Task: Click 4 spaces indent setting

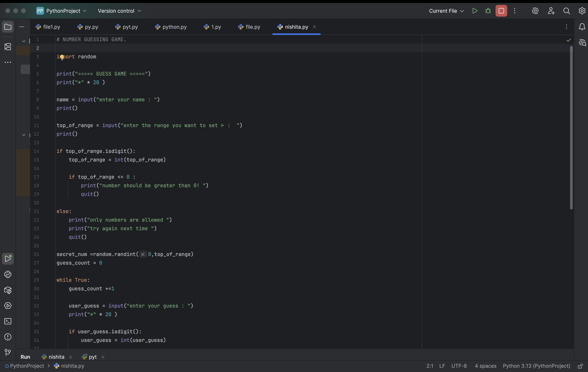Action: [485, 366]
